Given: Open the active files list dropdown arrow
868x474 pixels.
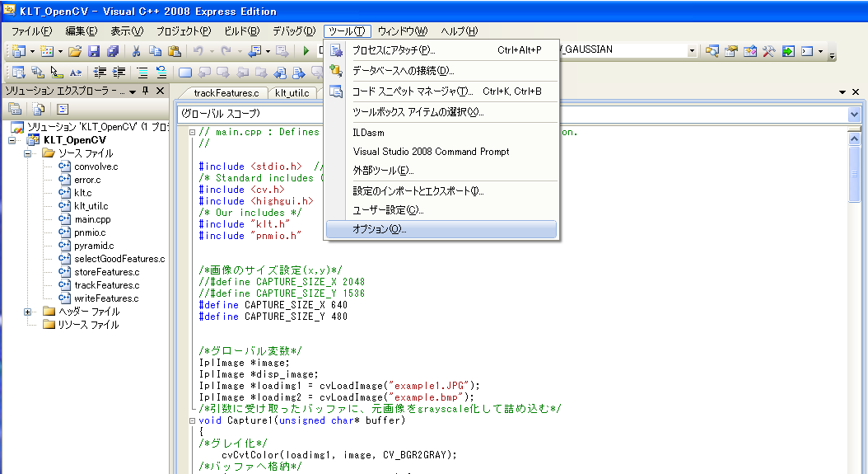Looking at the screenshot, I should click(x=842, y=92).
